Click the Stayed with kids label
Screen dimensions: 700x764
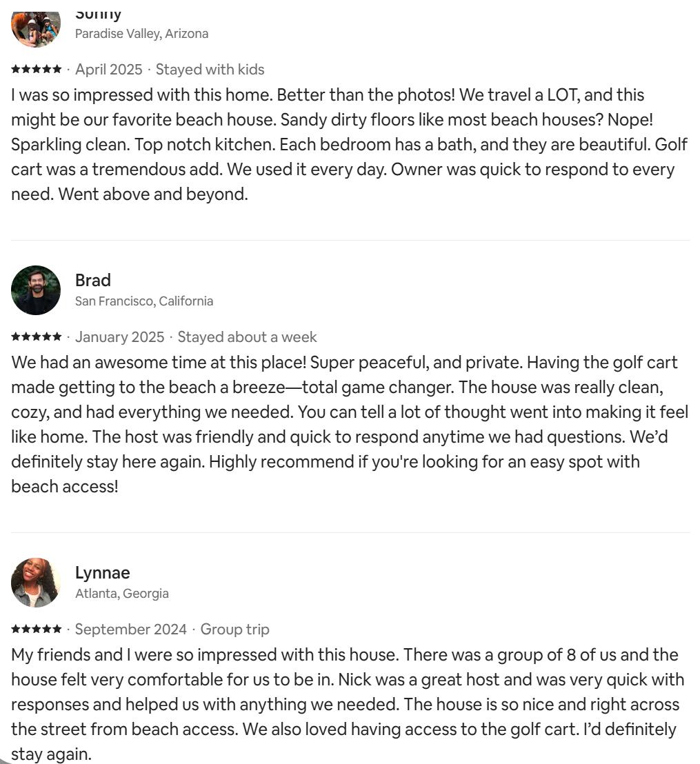tap(210, 69)
